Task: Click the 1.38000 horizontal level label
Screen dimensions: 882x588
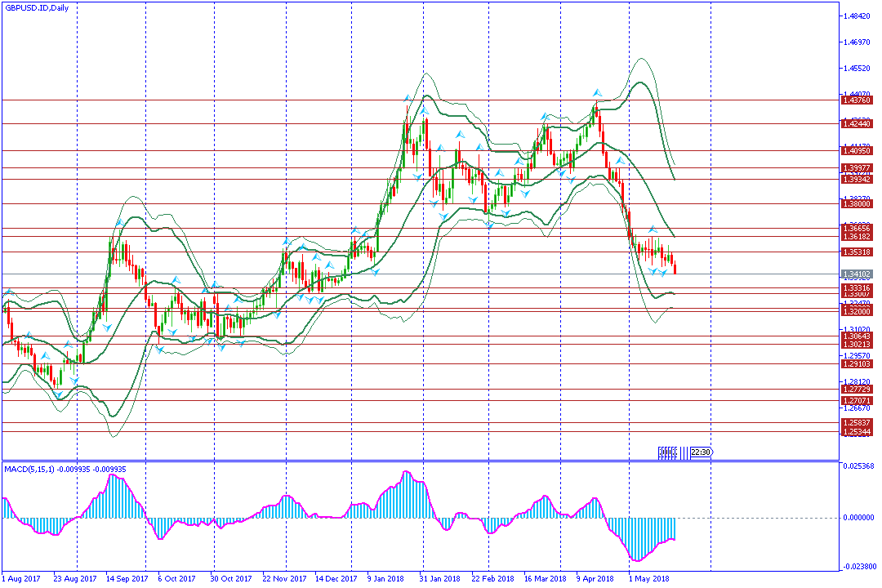Action: [x=855, y=204]
